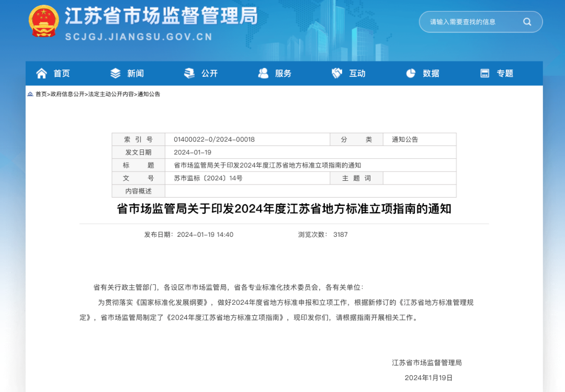The height and width of the screenshot is (392, 565).
Task: Click the handshake icon beside 互动
Action: (x=337, y=73)
